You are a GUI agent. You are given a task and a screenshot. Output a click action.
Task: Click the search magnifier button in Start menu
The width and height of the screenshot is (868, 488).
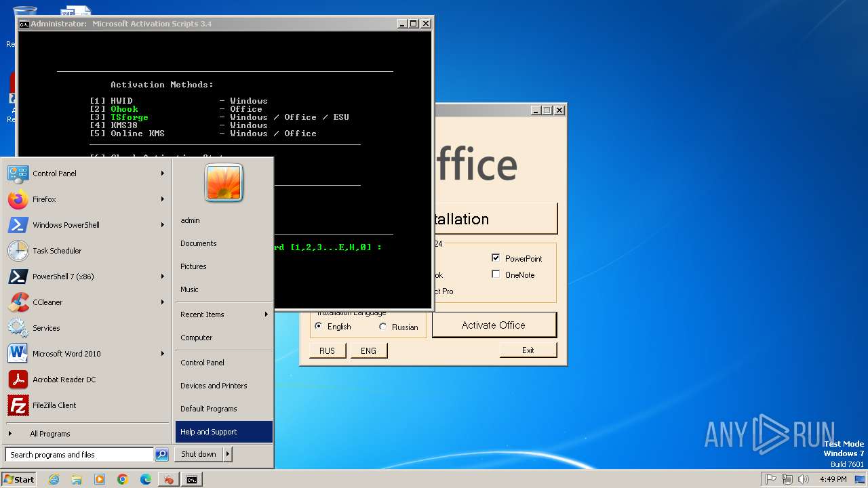tap(161, 455)
